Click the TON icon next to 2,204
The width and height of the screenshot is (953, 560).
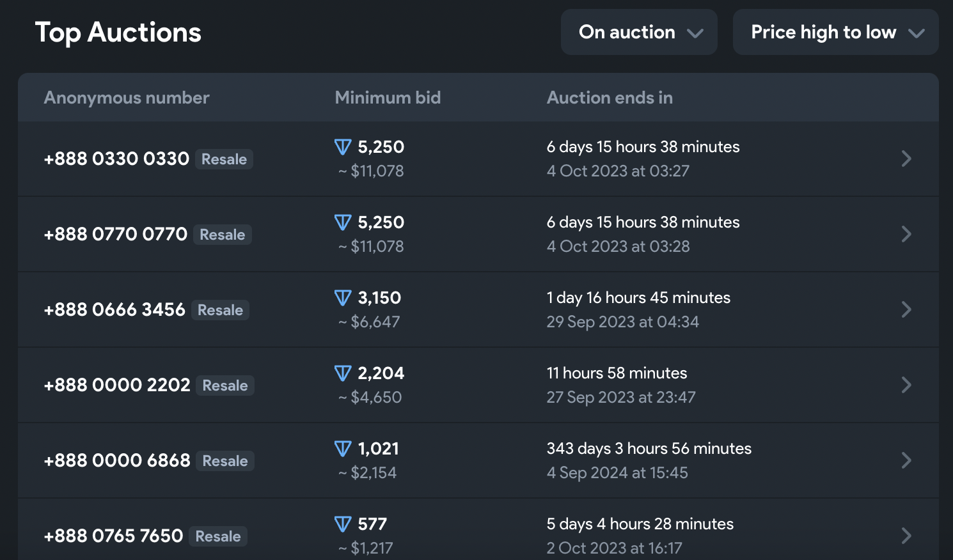343,373
